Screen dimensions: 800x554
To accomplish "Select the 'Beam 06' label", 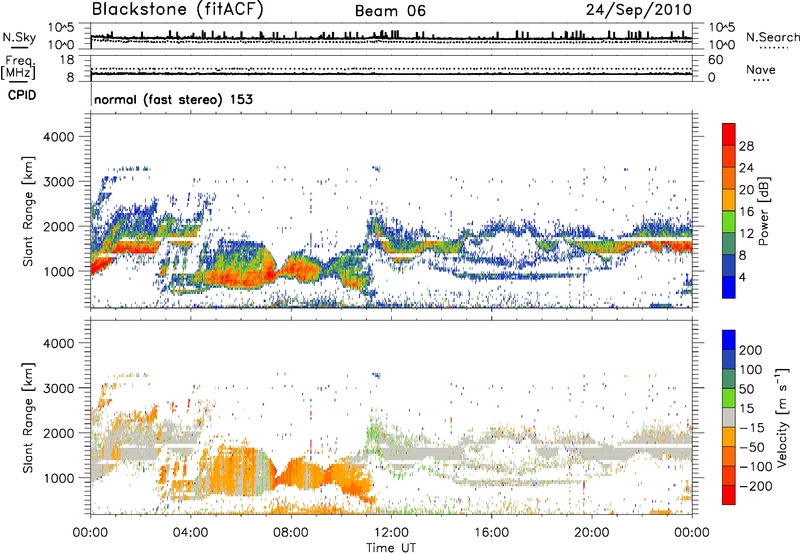I will 390,11.
